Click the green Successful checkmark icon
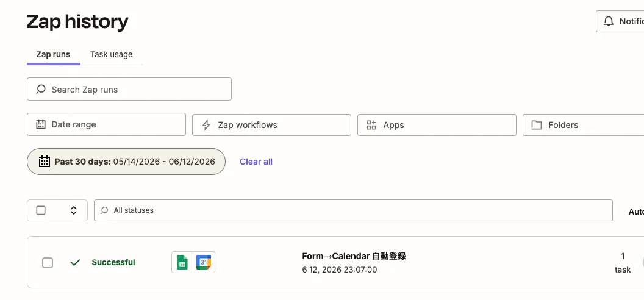 75,262
